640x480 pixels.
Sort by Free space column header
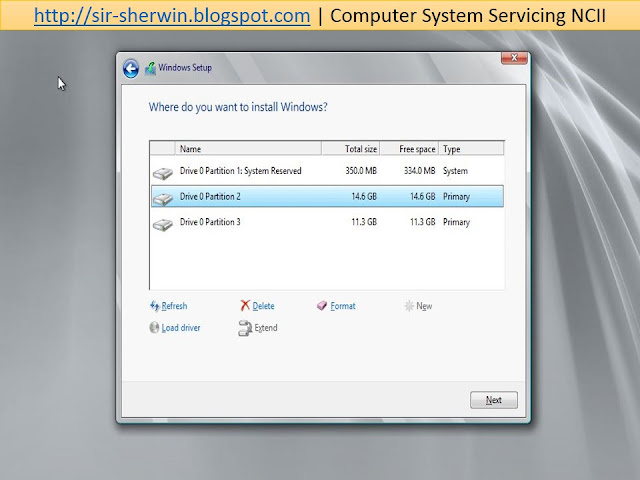tap(409, 149)
